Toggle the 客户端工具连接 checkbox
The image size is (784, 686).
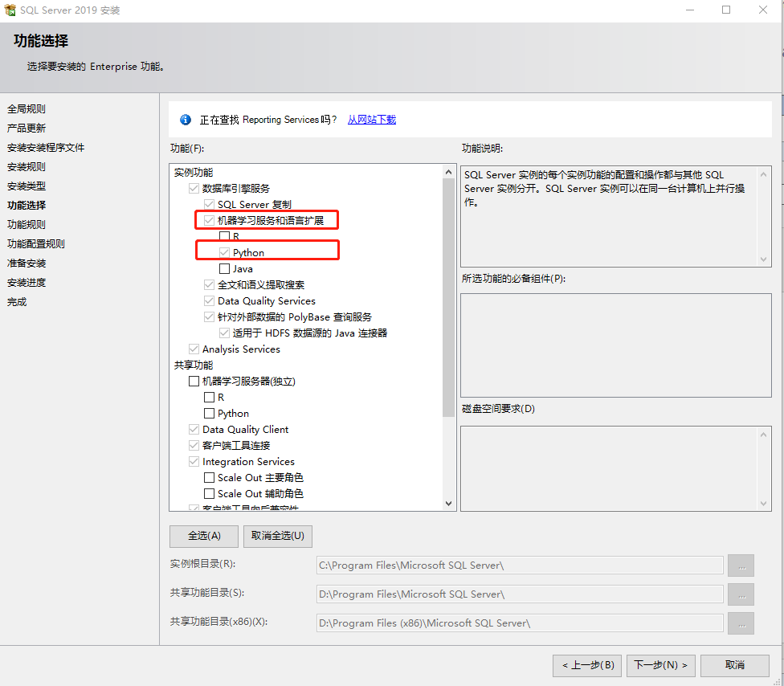(x=194, y=445)
